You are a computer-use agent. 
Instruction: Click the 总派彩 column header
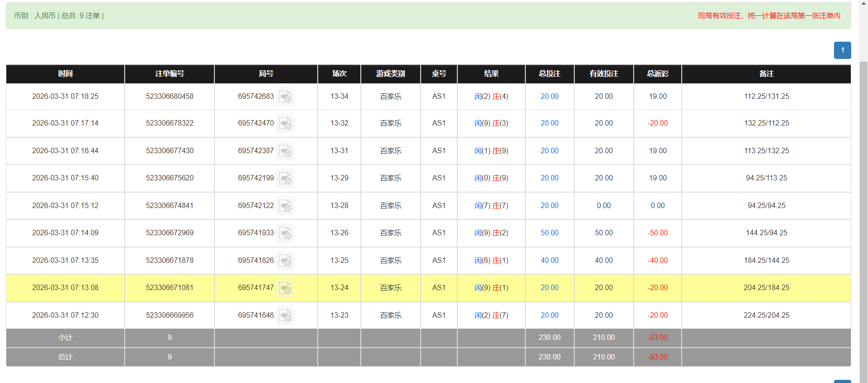[x=657, y=74]
